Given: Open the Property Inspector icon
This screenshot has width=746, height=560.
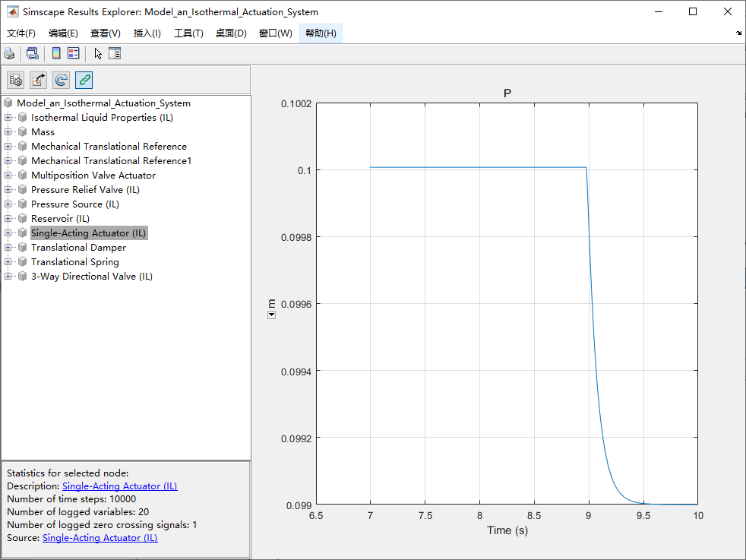Looking at the screenshot, I should (115, 53).
